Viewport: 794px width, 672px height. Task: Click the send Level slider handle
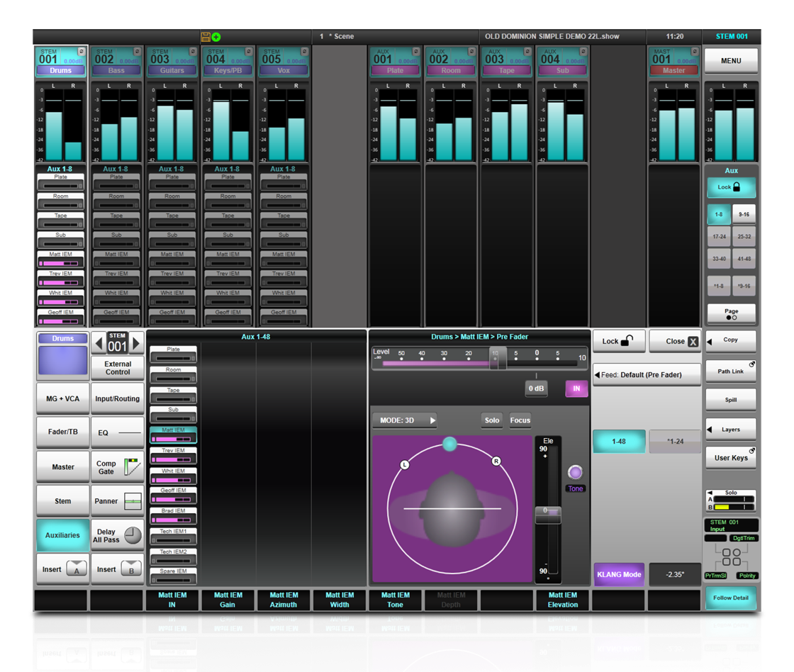[x=498, y=359]
